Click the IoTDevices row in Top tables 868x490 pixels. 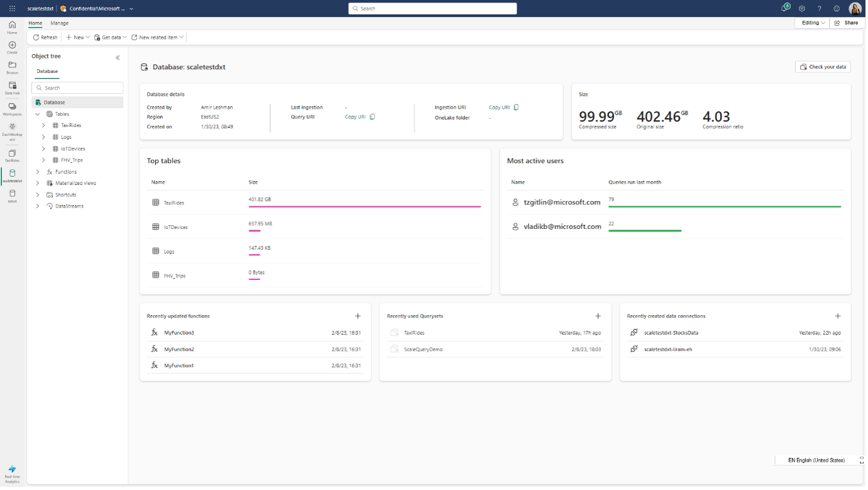pyautogui.click(x=315, y=227)
